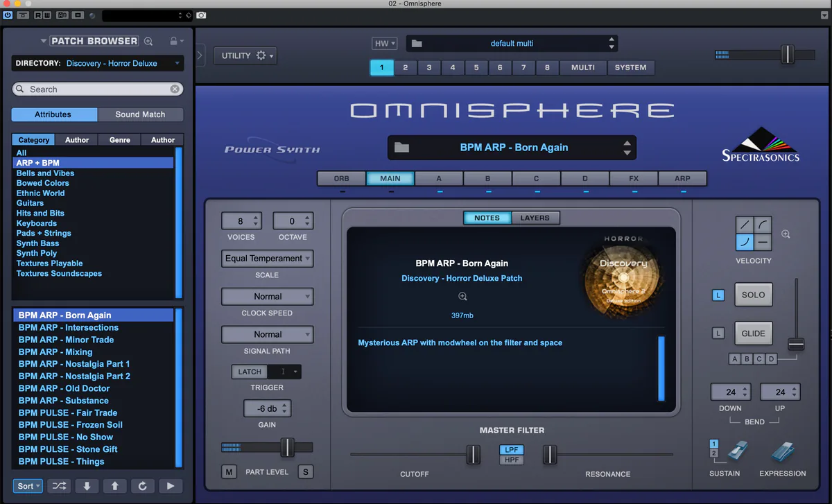
Task: Select sustain mode 1
Action: [714, 444]
